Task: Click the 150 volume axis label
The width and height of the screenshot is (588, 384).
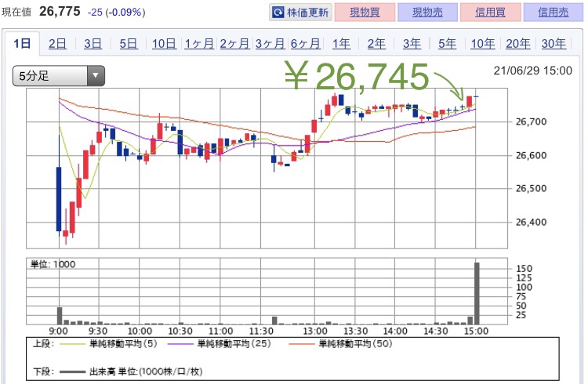Action: [x=524, y=269]
